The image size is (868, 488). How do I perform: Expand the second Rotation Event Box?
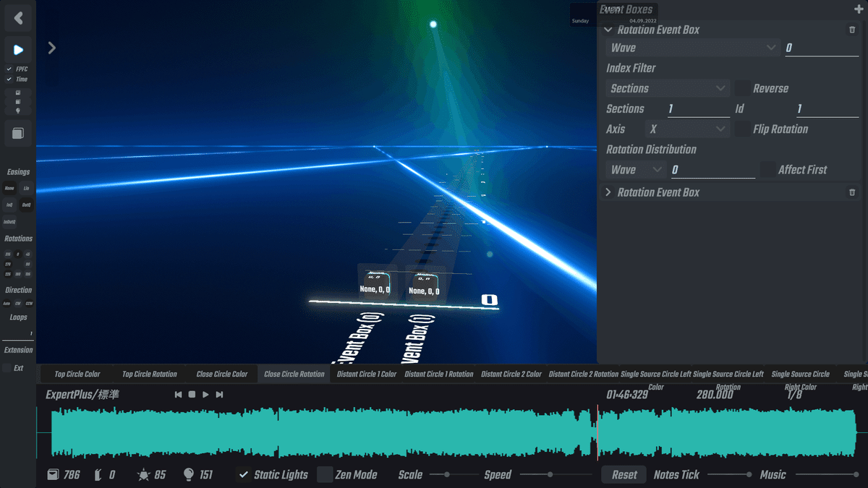point(608,192)
